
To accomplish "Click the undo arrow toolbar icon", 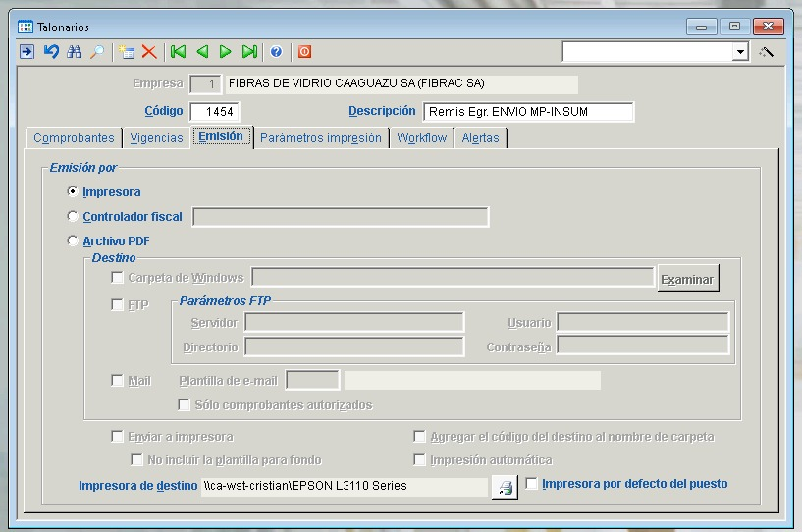I will pyautogui.click(x=51, y=52).
